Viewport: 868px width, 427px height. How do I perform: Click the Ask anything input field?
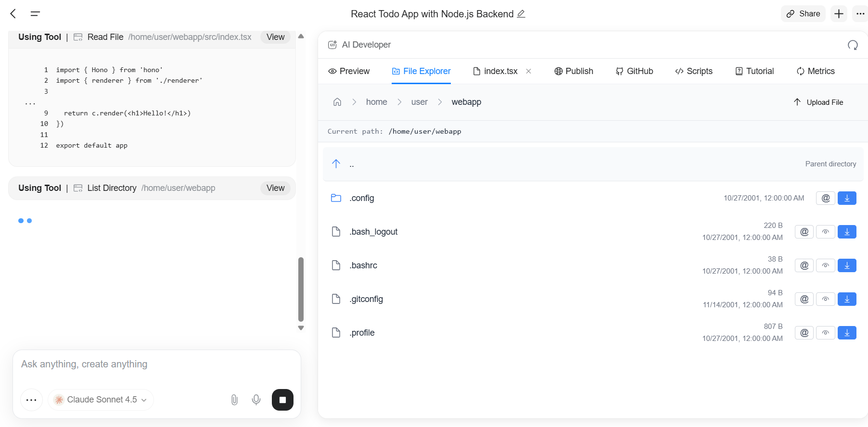point(156,364)
